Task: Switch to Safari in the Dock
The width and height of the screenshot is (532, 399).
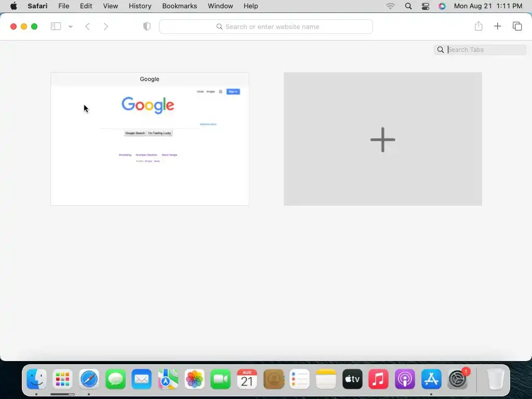Action: (x=89, y=379)
